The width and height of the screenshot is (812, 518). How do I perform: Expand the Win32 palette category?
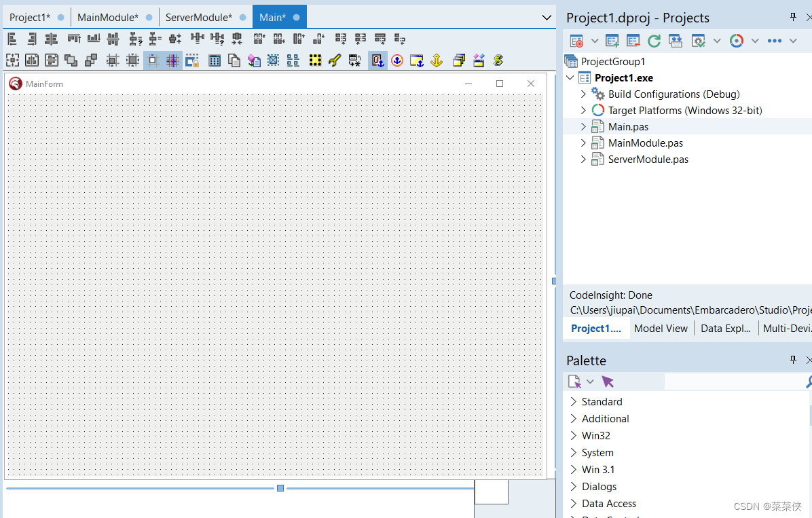(x=573, y=436)
